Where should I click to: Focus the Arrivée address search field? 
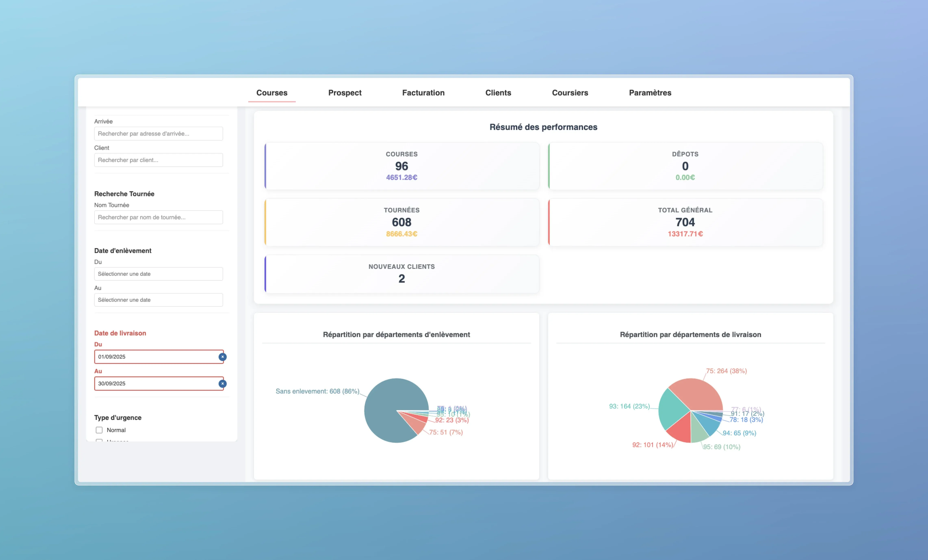pos(158,134)
